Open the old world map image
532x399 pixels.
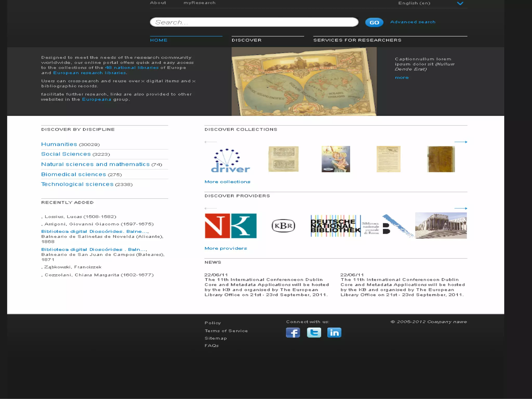pos(303,82)
